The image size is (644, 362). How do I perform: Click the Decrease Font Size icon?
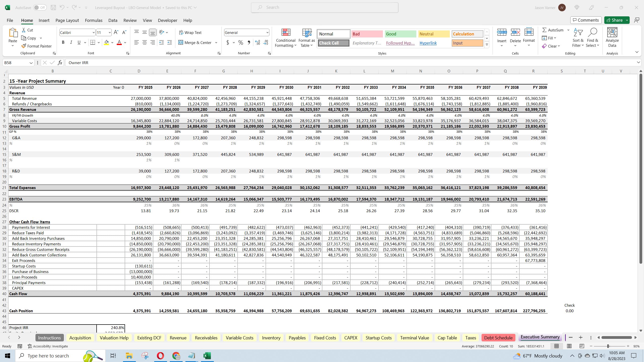[x=124, y=32]
